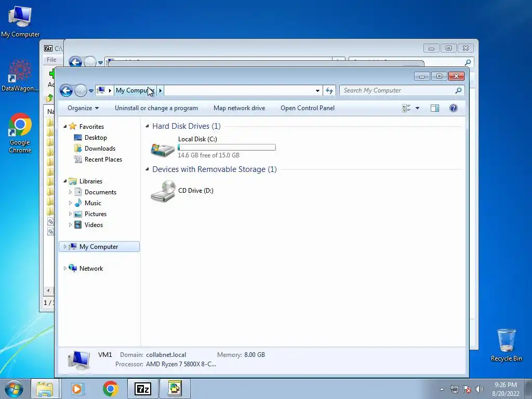The width and height of the screenshot is (532, 399).
Task: Toggle the preview pane
Action: coord(435,108)
